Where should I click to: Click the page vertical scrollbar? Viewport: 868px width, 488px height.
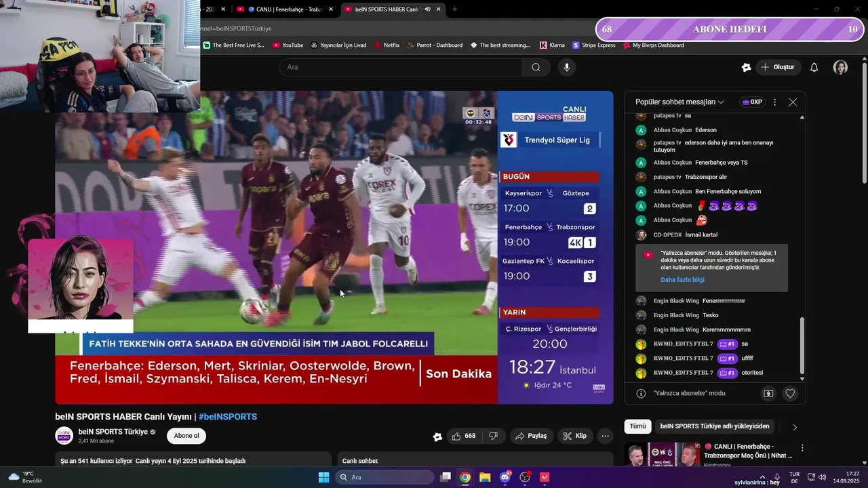click(x=865, y=122)
